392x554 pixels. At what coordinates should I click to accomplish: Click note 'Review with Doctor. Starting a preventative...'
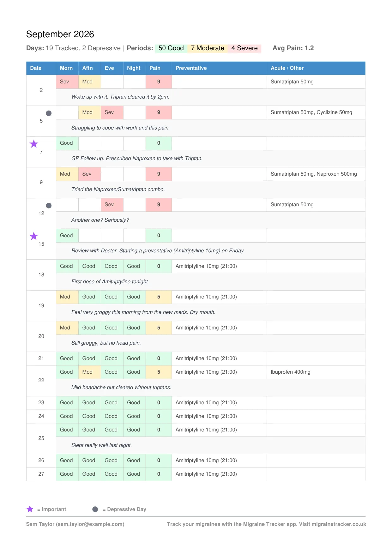158,251
